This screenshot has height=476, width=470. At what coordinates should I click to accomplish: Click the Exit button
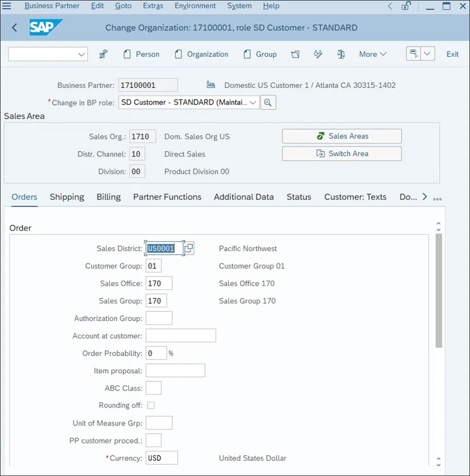point(452,54)
